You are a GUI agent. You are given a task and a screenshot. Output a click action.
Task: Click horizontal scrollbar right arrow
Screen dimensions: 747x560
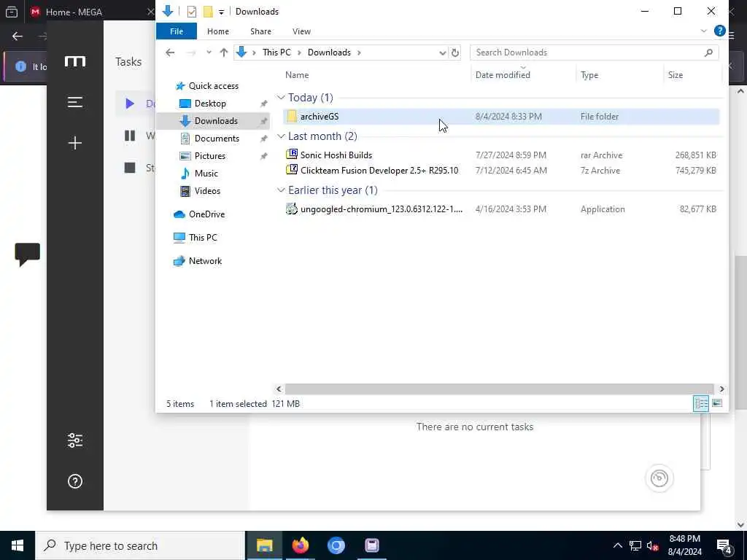[721, 389]
